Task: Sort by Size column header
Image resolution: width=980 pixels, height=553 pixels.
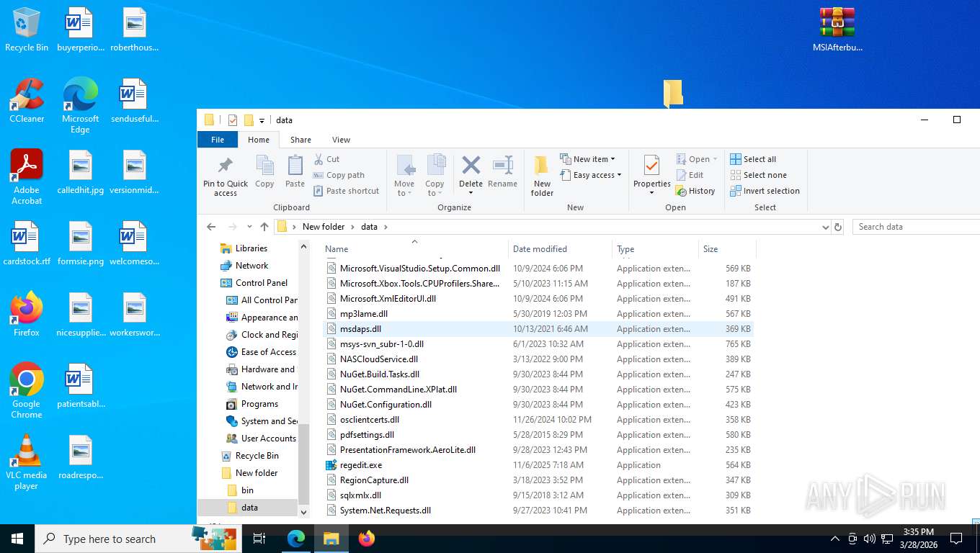Action: (727, 249)
